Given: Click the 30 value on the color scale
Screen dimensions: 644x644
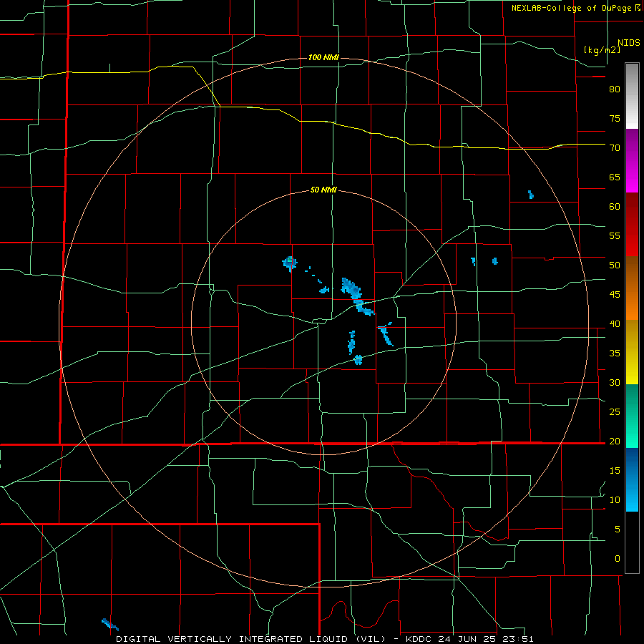Looking at the screenshot, I should (615, 382).
